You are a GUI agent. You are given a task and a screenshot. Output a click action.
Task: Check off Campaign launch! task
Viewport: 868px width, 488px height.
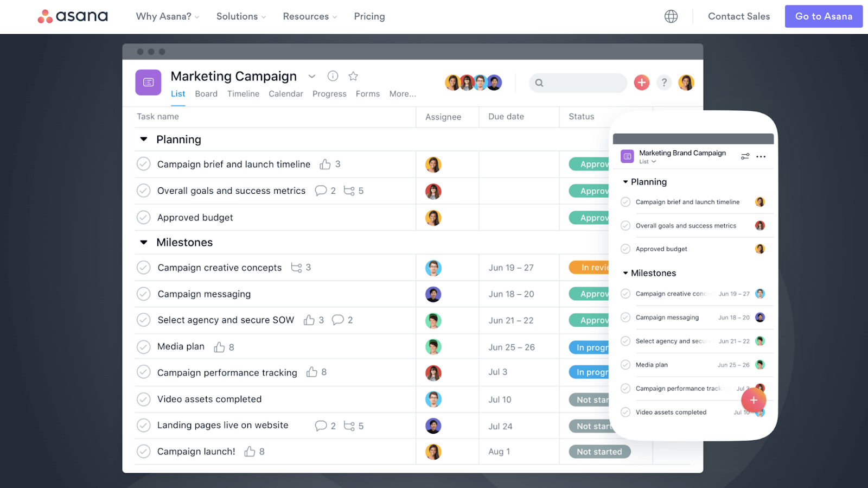tap(143, 451)
